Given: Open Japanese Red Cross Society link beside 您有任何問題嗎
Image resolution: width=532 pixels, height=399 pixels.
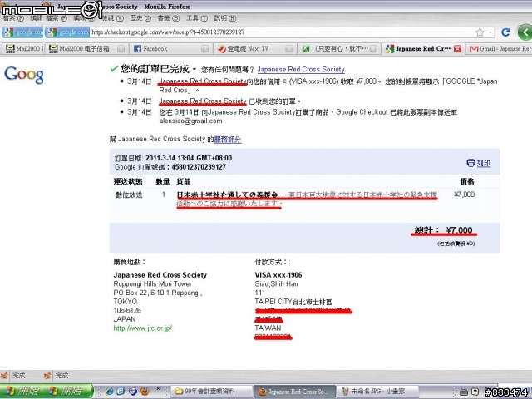Looking at the screenshot, I should point(301,70).
